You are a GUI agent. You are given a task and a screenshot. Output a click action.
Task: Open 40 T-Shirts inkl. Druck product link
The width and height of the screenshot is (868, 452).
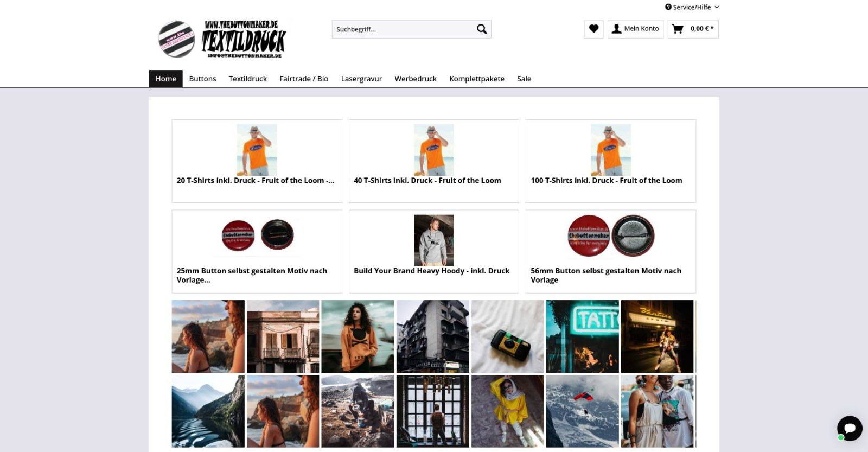427,181
